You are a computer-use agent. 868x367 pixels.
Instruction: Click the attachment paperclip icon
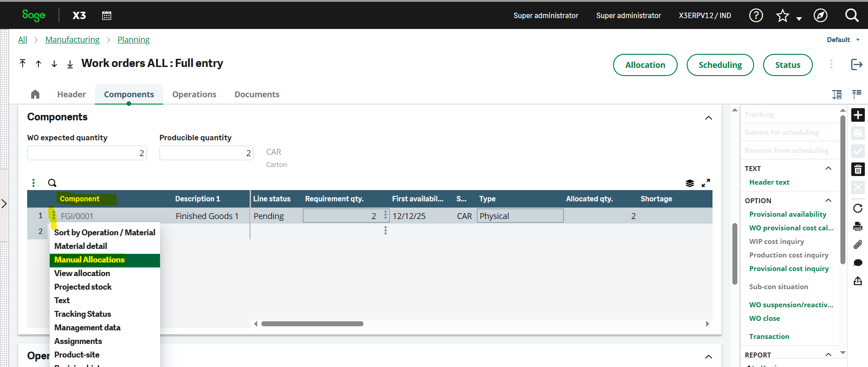click(x=858, y=244)
